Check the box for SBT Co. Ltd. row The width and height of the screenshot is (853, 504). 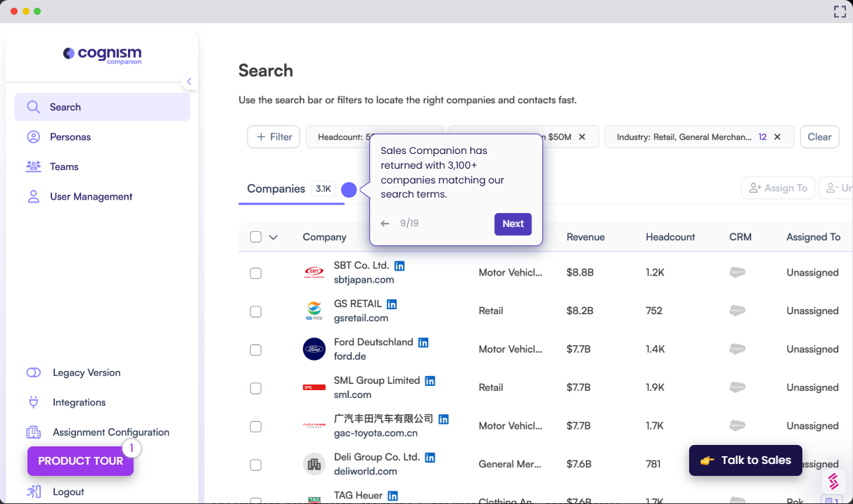[x=256, y=273]
